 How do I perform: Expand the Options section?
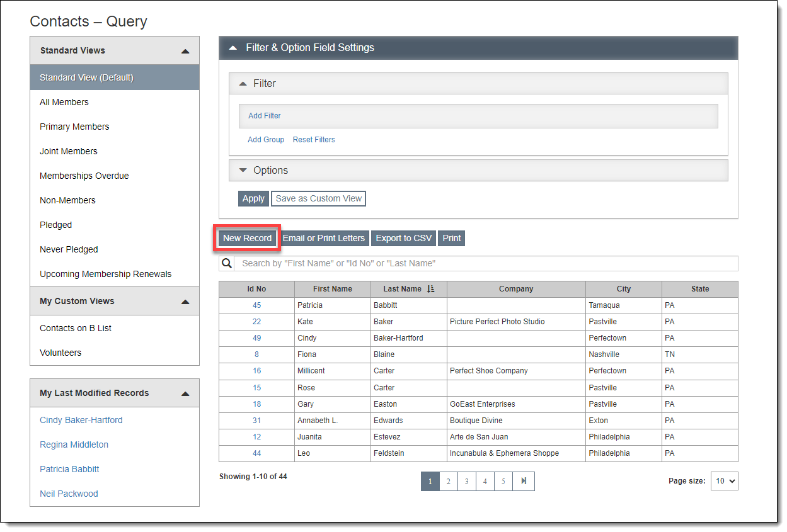coord(243,171)
